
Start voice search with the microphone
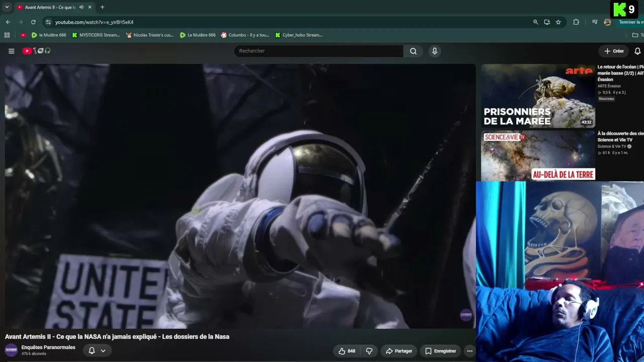coord(435,51)
